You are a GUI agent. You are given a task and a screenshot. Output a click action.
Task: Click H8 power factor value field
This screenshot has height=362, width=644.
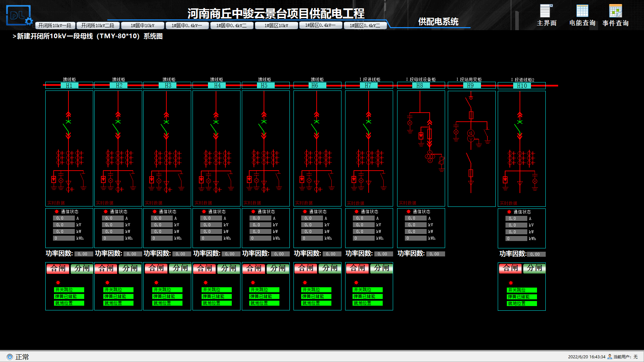tap(435, 254)
